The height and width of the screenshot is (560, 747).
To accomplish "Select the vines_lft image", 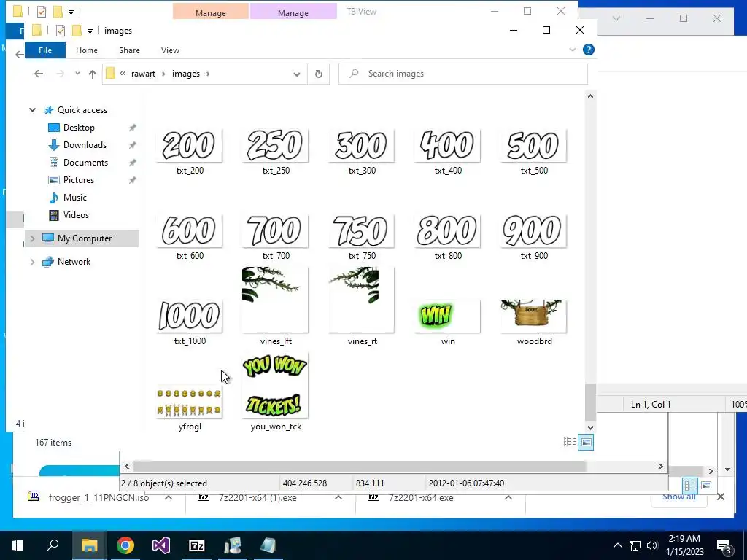I will (275, 300).
